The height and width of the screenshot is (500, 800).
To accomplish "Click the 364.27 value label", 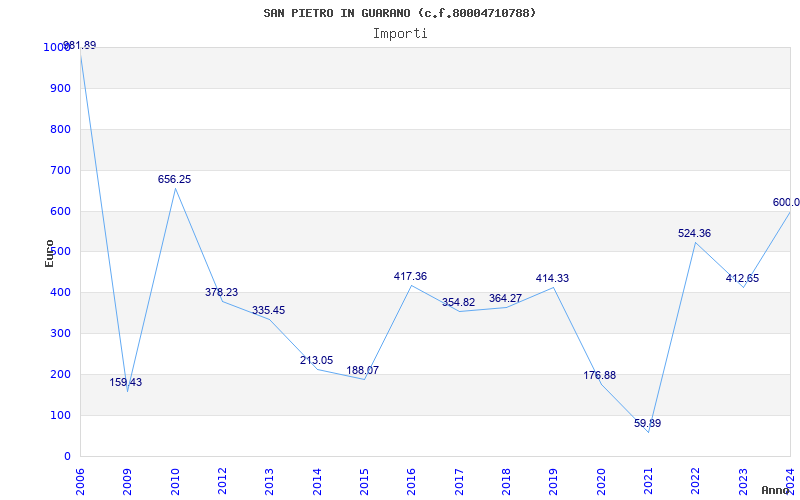I will click(505, 298).
